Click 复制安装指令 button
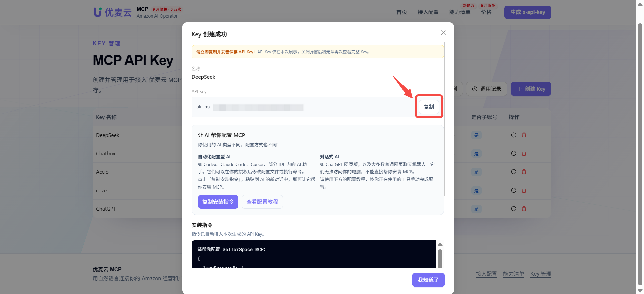644x294 pixels. (218, 202)
